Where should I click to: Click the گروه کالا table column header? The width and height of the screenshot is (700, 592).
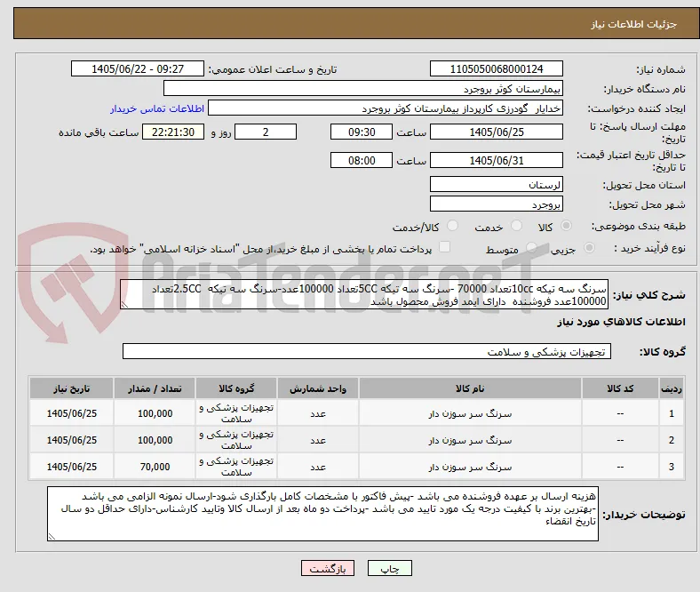[236, 388]
